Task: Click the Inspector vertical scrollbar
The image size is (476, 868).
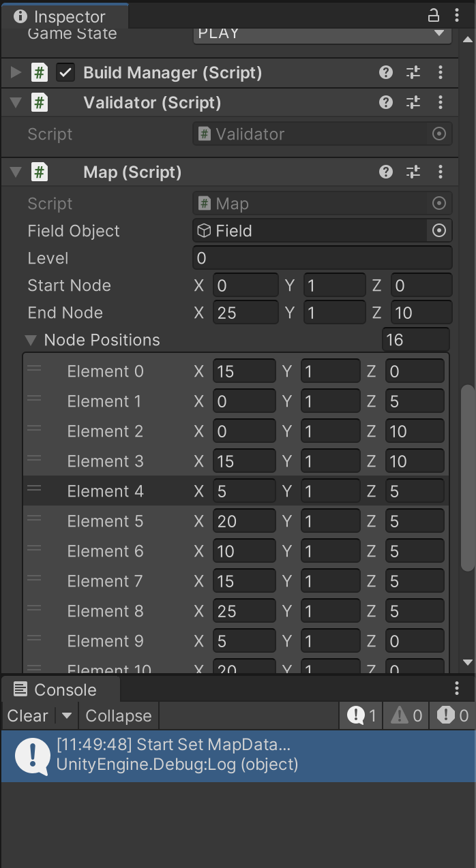Action: tap(468, 477)
